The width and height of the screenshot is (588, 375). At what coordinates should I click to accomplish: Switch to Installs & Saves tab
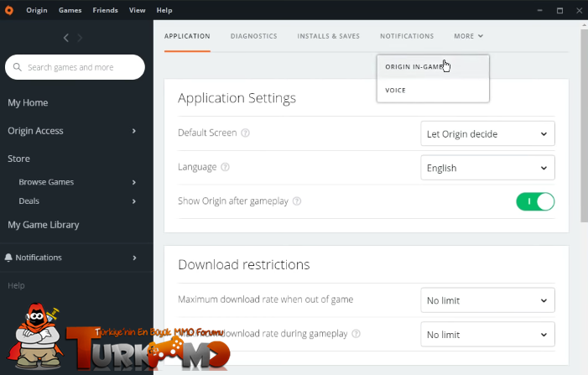[328, 36]
